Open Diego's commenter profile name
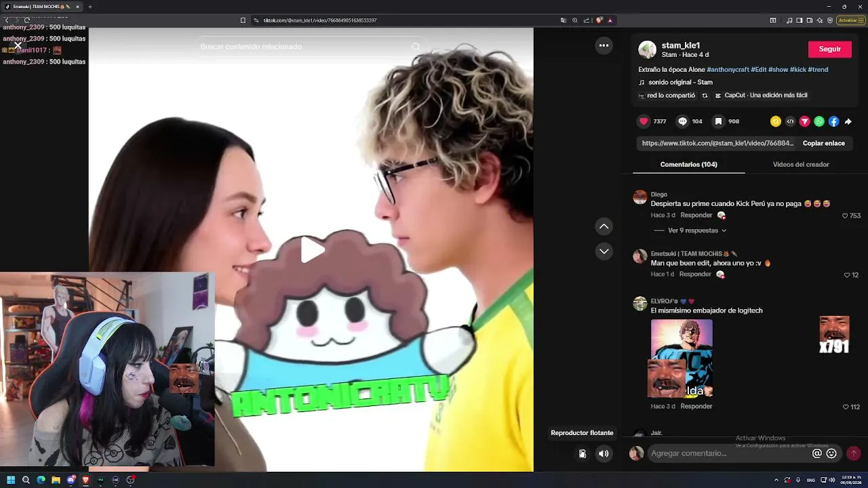Viewport: 868px width, 488px height. coord(659,195)
